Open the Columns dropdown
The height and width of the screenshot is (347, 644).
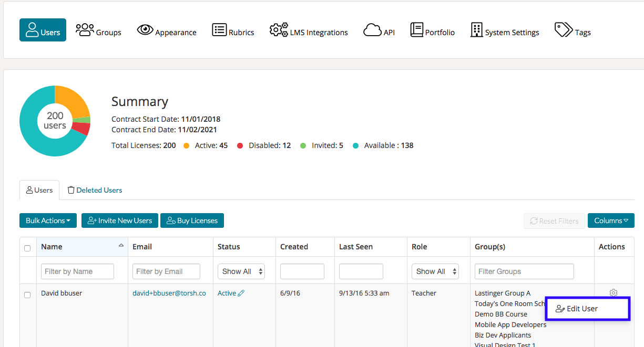point(611,220)
